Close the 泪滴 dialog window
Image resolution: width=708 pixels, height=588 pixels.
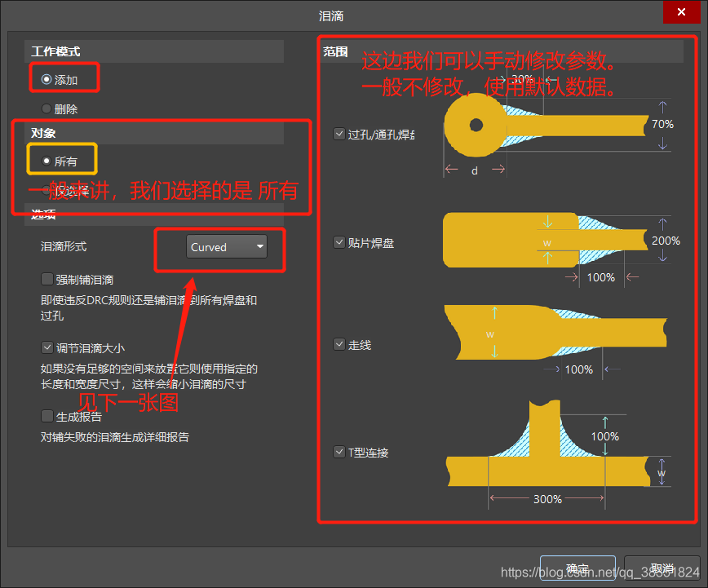pyautogui.click(x=681, y=11)
